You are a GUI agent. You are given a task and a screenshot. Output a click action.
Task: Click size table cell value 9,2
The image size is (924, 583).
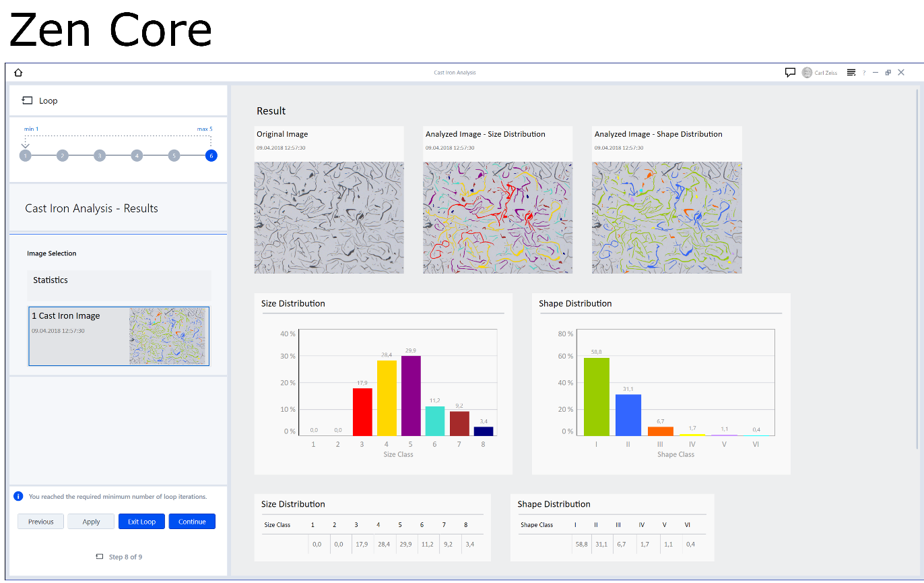tap(449, 544)
